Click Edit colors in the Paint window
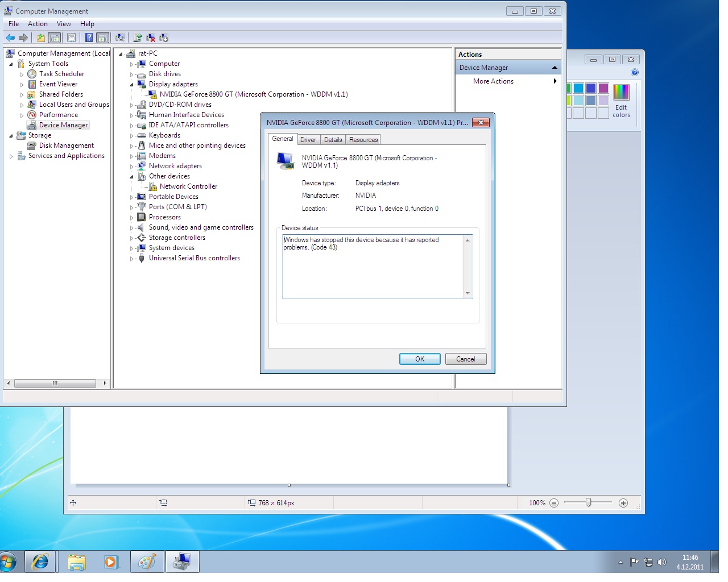Image resolution: width=728 pixels, height=582 pixels. click(x=622, y=101)
